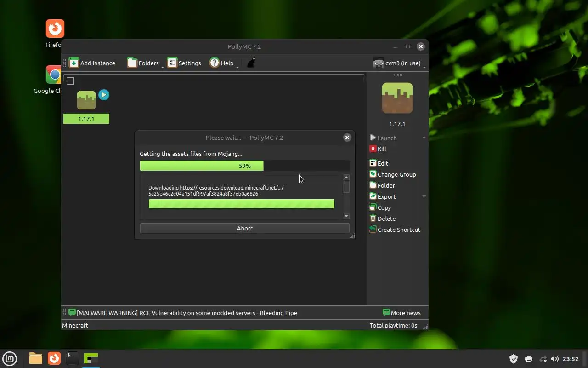The width and height of the screenshot is (588, 368).
Task: Click the running play badge on instance
Action: click(x=104, y=95)
